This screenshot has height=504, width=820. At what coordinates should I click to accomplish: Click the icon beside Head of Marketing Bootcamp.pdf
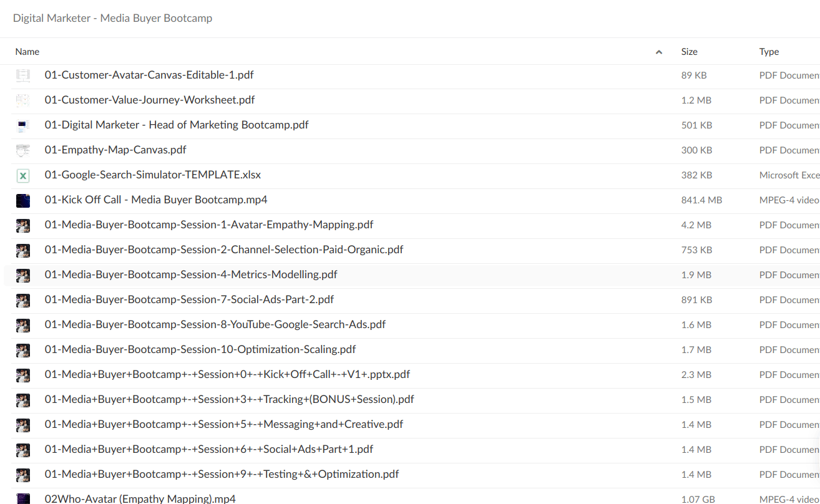click(x=23, y=125)
